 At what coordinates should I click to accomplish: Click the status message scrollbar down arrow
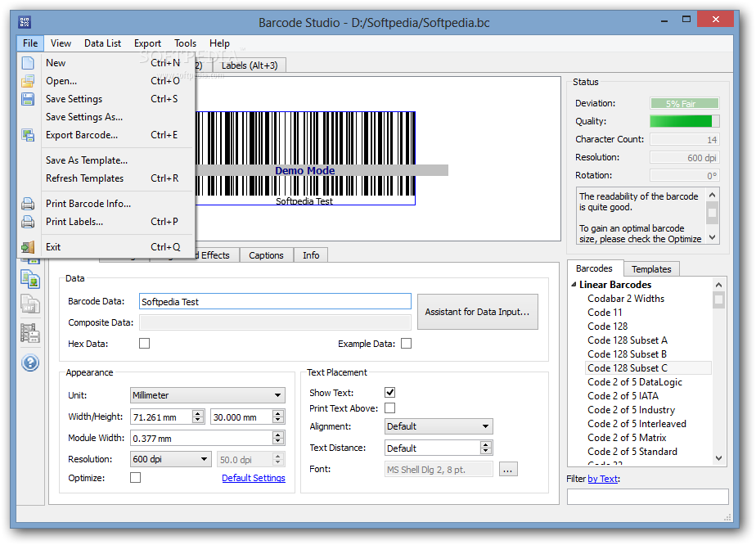(x=712, y=237)
